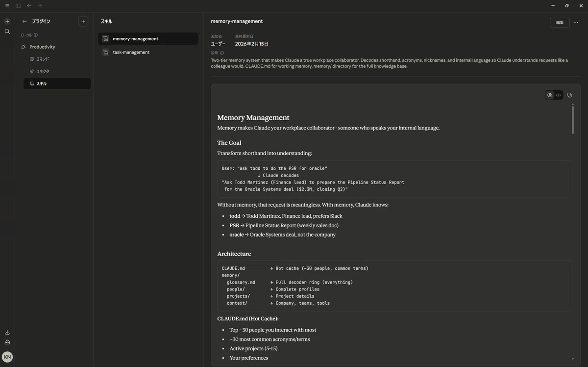Minimize the application window

click(553, 6)
